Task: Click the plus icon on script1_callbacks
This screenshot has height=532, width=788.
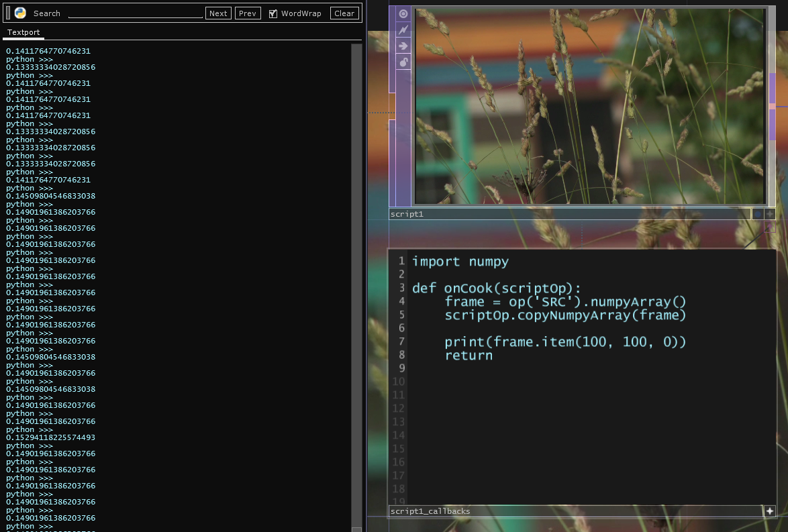Action: tap(770, 511)
